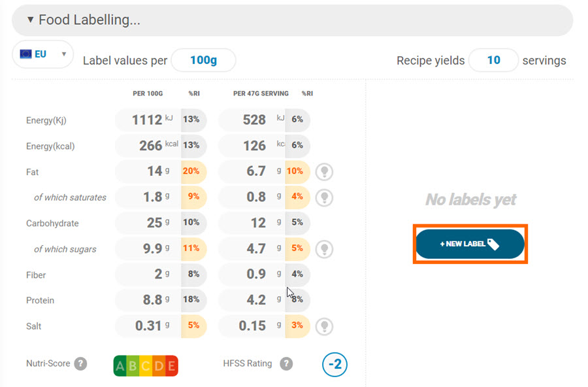Open the EU region dropdown arrow
Viewport: 588px width, 387px height.
[64, 54]
